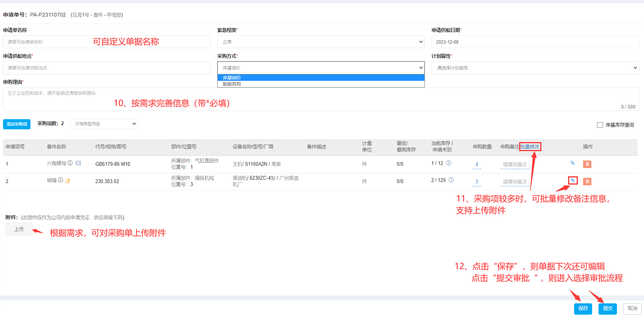This screenshot has height=315, width=644.
Task: Show stock info icon next to 2 / 125
Action: (x=451, y=180)
